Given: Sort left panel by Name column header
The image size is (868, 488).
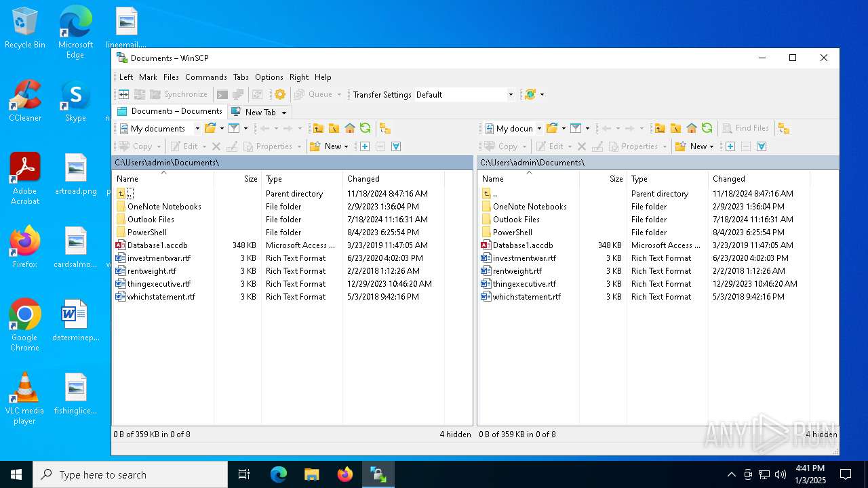Looking at the screenshot, I should click(163, 179).
